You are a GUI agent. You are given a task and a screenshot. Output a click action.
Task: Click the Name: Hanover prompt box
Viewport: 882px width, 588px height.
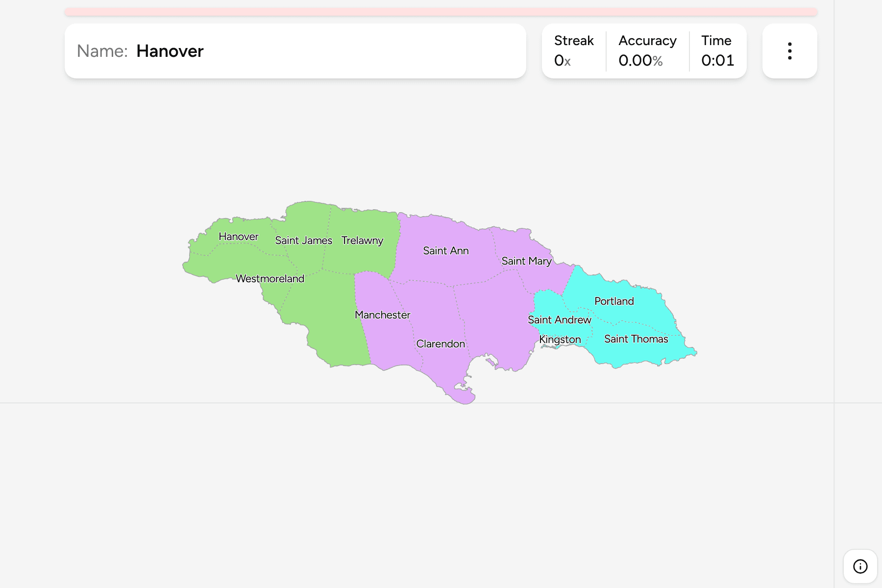coord(295,51)
